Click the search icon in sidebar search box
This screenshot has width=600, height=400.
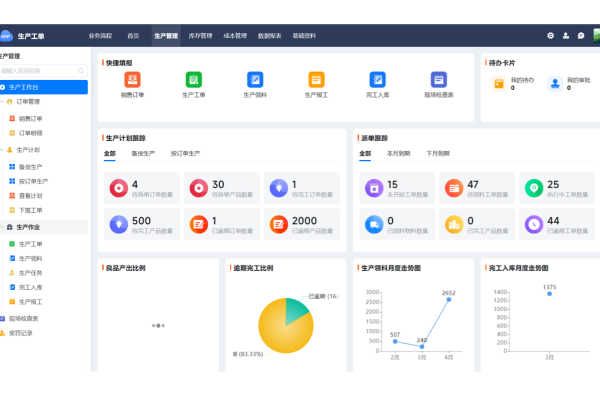pyautogui.click(x=80, y=71)
